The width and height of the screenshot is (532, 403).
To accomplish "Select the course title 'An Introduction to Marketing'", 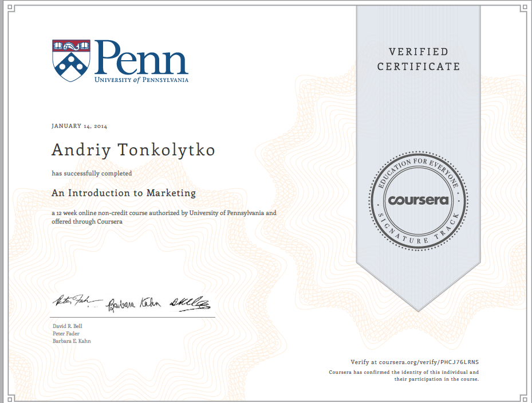I will click(124, 193).
